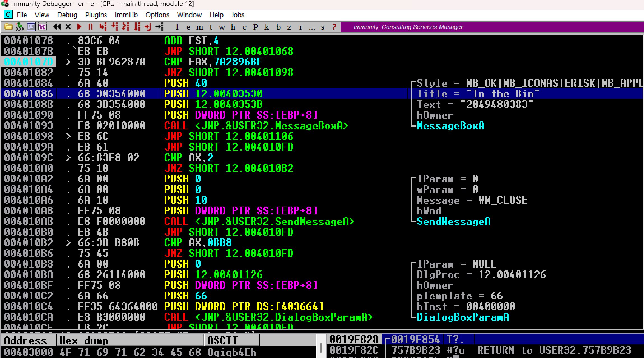Show call stack with 'k' button

tap(267, 27)
